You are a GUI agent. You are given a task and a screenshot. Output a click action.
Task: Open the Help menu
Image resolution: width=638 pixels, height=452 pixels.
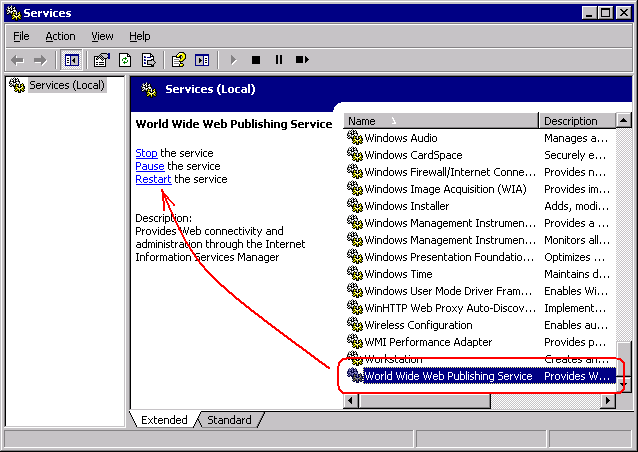(140, 36)
